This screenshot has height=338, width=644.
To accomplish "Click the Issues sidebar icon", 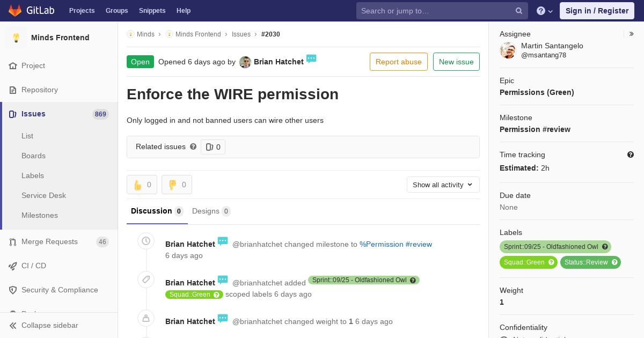I will pyautogui.click(x=13, y=114).
